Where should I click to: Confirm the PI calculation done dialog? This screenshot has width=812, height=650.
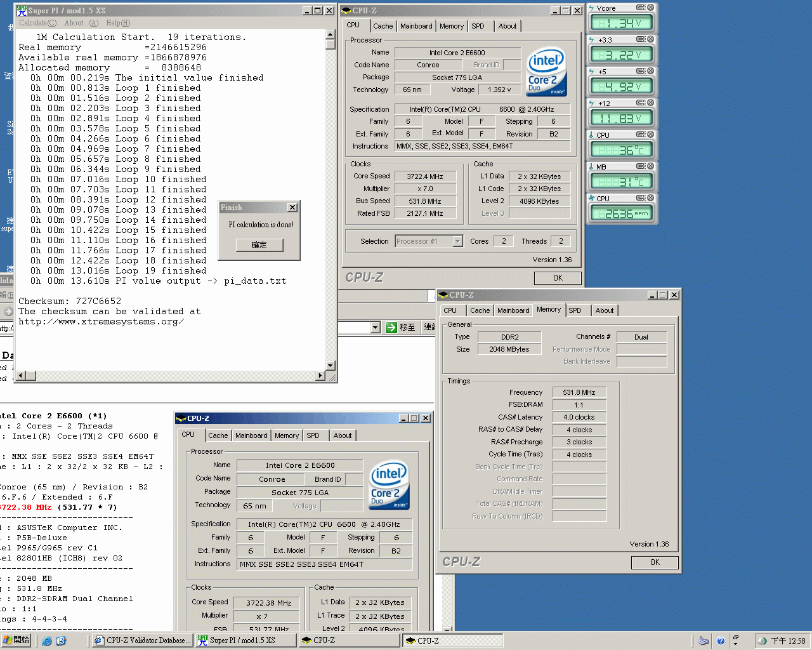(x=259, y=245)
